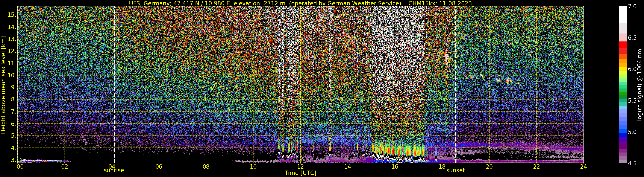Click the height tick label '6.'

pos(14,124)
